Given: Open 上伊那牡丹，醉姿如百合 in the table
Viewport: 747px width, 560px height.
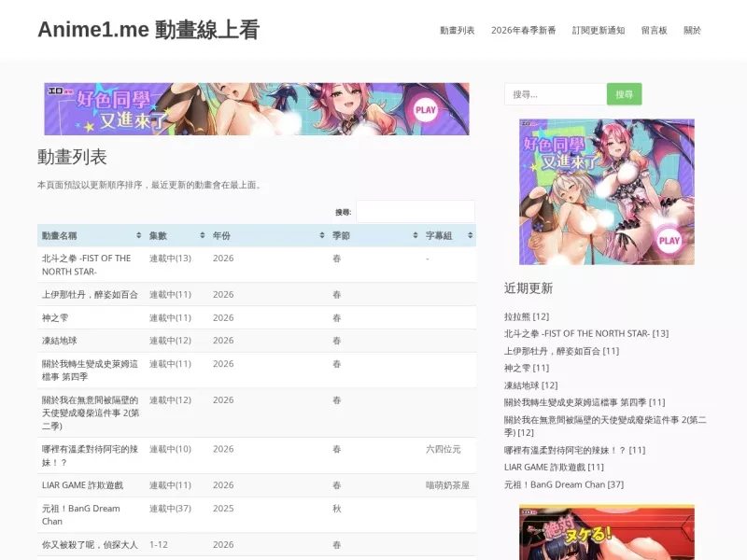Looking at the screenshot, I should click(x=90, y=295).
